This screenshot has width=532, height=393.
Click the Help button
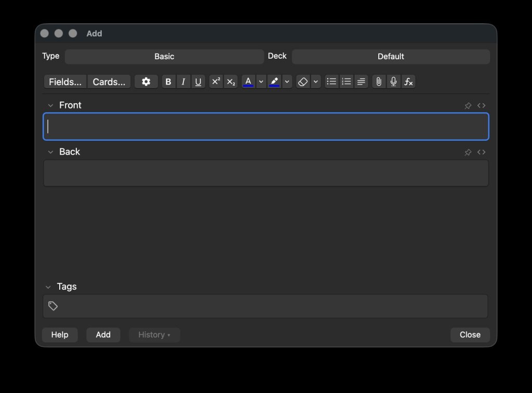60,335
